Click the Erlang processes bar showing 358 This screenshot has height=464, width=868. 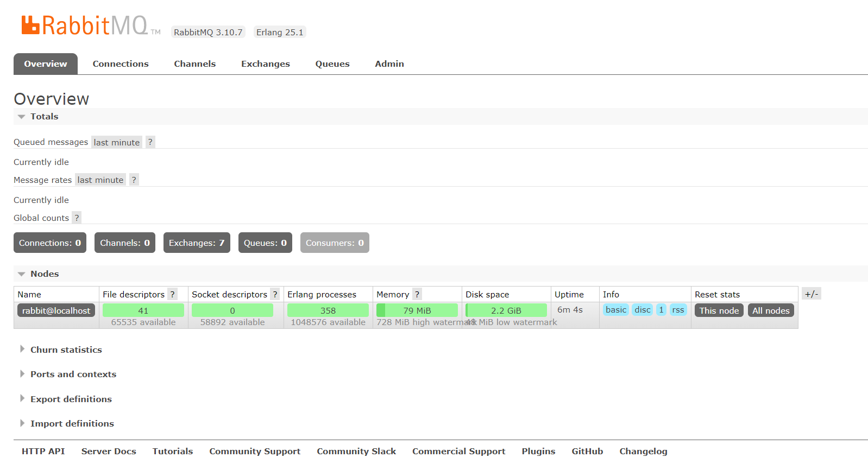coord(328,310)
